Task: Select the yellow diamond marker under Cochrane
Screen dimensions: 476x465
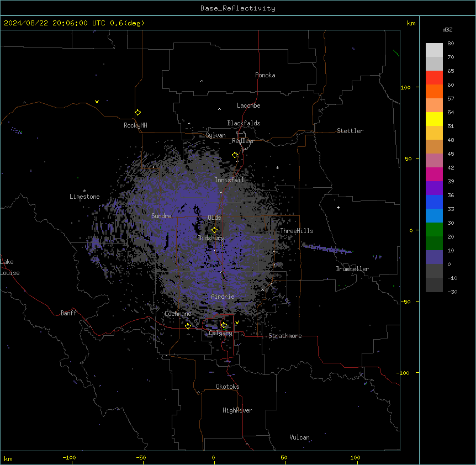Action: coord(188,326)
